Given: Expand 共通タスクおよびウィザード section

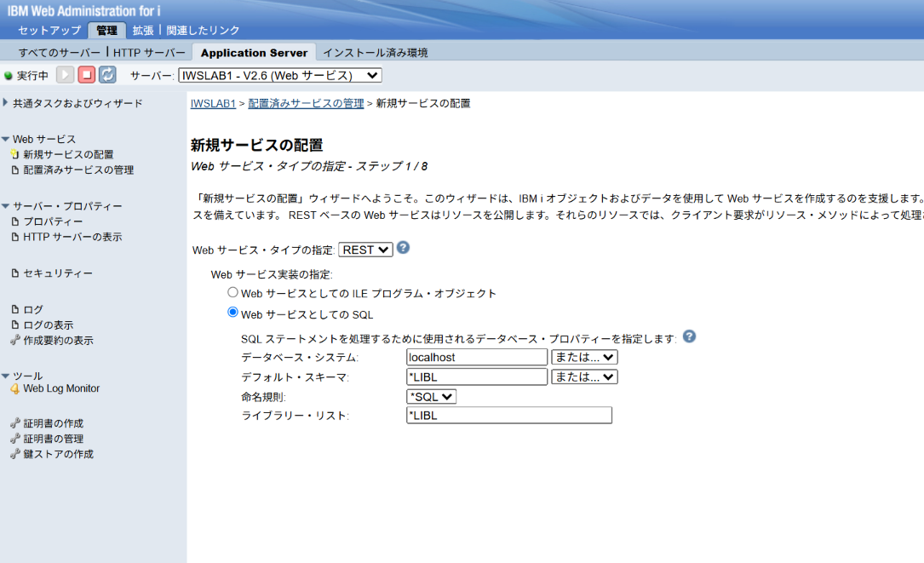Looking at the screenshot, I should click(5, 102).
